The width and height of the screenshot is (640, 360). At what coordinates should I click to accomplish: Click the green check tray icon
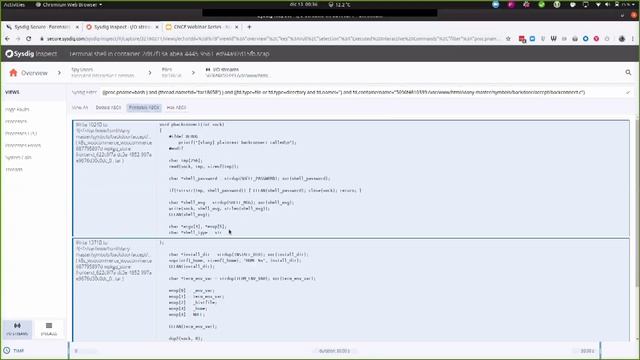pyautogui.click(x=542, y=4)
